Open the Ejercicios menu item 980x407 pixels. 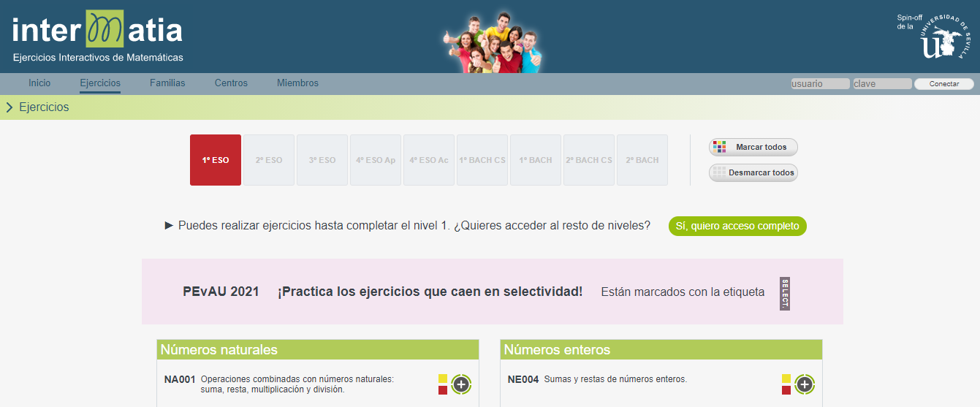(100, 83)
